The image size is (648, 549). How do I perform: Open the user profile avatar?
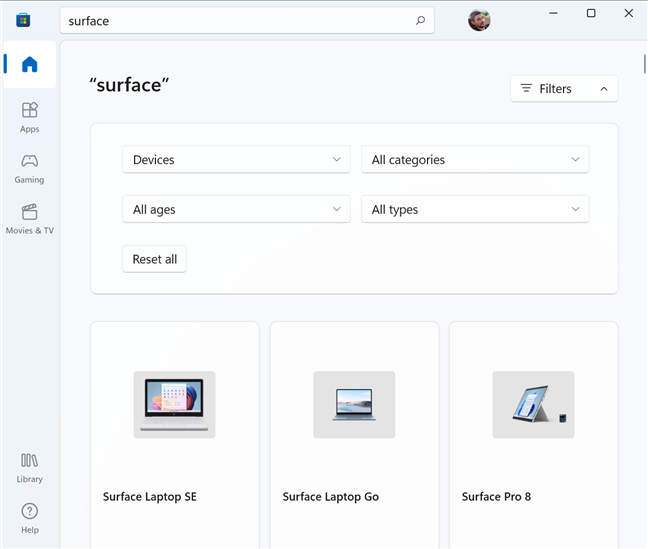click(x=479, y=20)
